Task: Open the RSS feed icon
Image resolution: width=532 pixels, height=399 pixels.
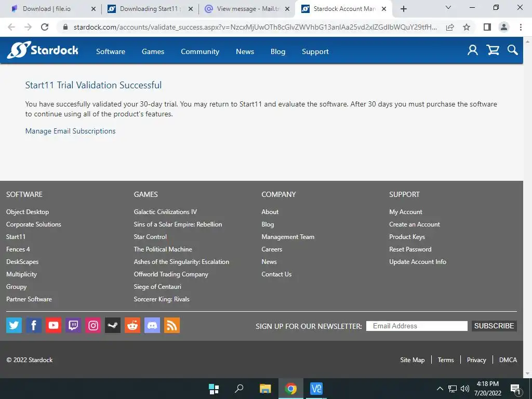Action: 171,325
